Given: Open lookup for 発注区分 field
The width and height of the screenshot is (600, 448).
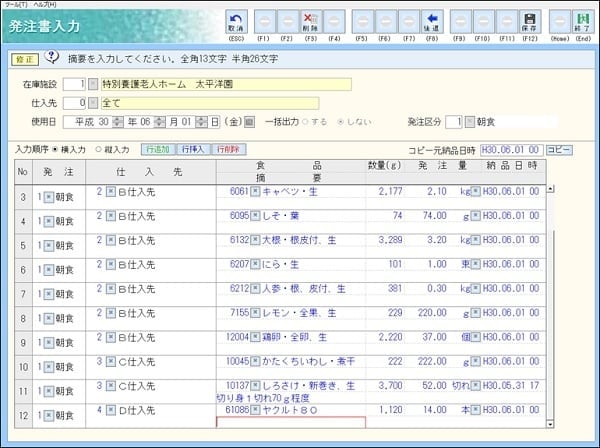Looking at the screenshot, I should coord(470,122).
